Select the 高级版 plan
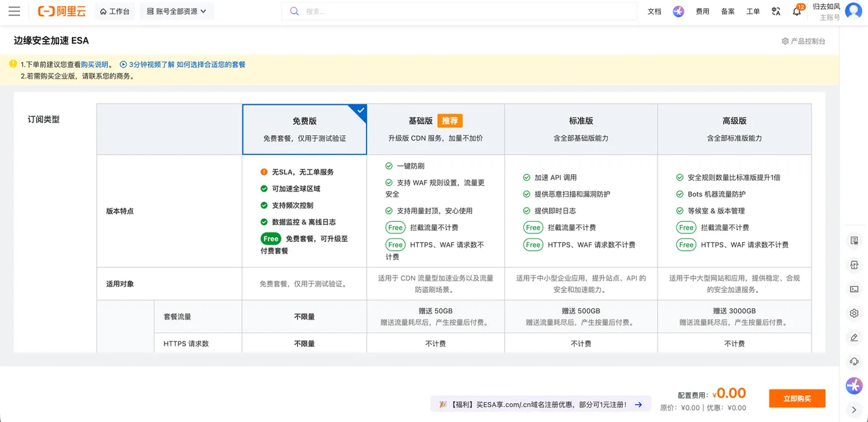Image resolution: width=868 pixels, height=422 pixels. (734, 129)
